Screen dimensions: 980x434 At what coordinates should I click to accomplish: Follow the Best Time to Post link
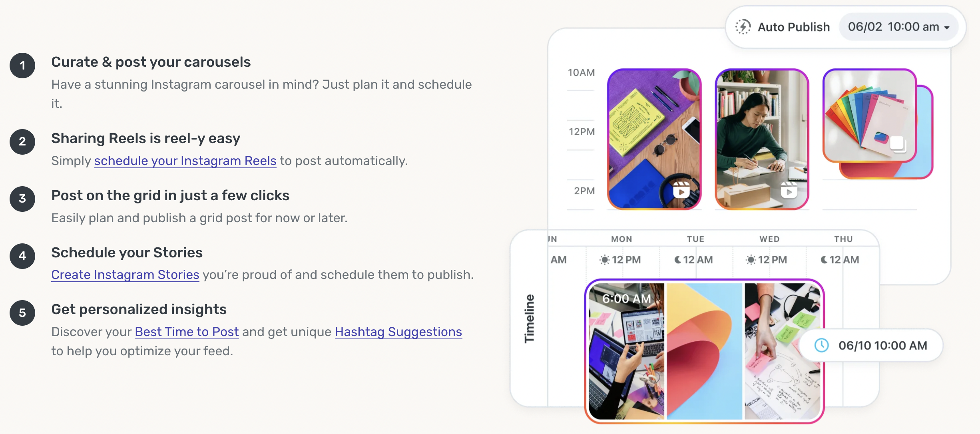point(186,332)
